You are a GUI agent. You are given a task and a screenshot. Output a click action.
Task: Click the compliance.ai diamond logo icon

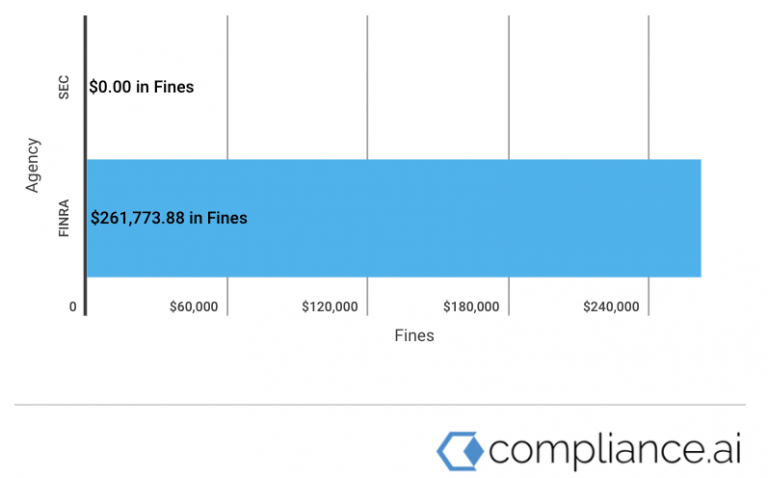(x=459, y=449)
